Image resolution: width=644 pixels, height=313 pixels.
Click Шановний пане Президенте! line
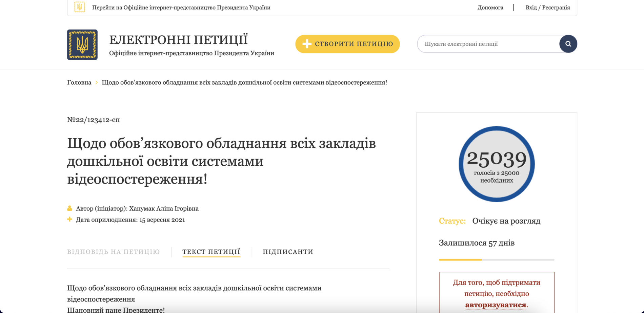click(116, 310)
